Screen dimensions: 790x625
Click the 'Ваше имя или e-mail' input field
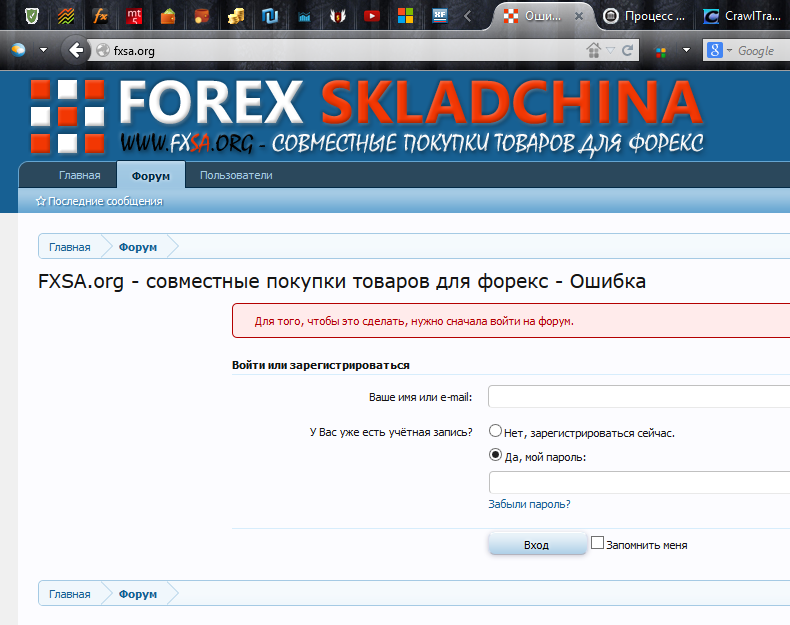click(x=639, y=396)
